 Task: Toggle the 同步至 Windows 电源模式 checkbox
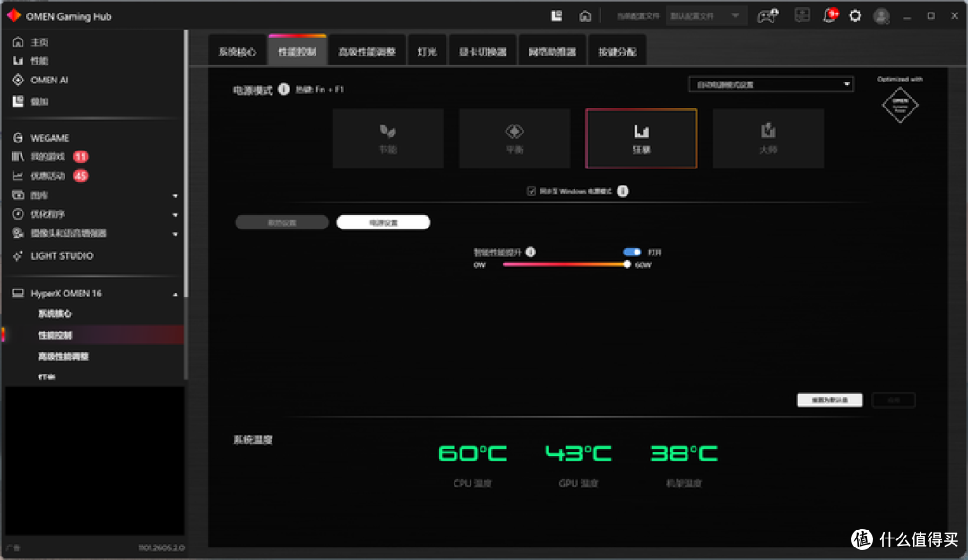[x=532, y=192]
